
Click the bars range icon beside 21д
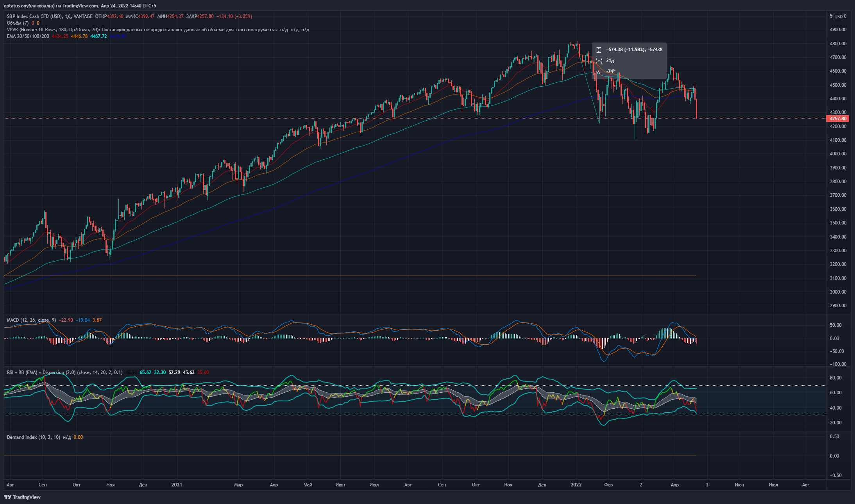(x=599, y=61)
